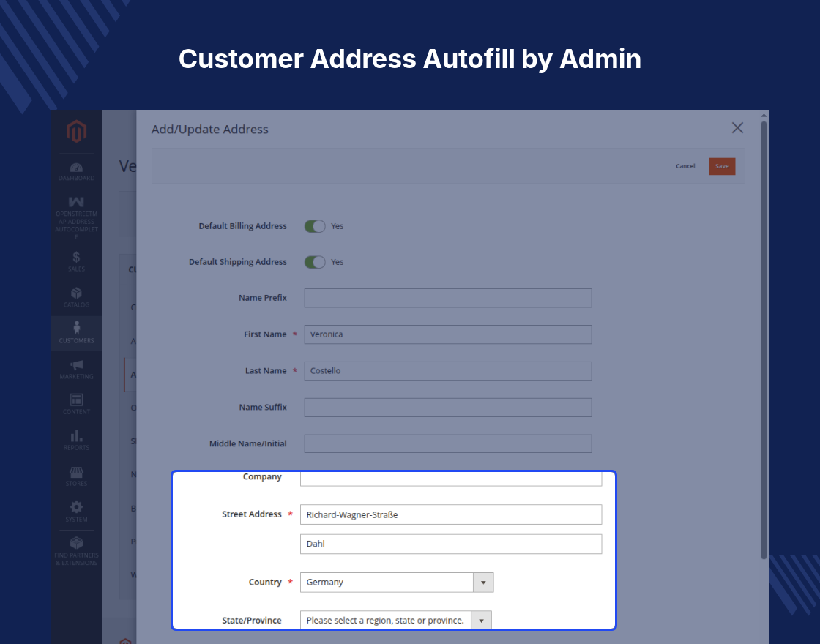Toggle the Default Billing Address switch

click(x=315, y=226)
